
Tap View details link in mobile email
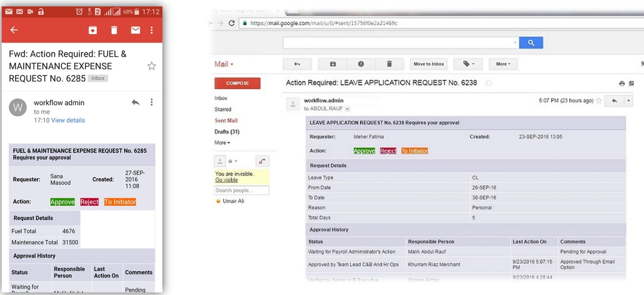(x=68, y=120)
